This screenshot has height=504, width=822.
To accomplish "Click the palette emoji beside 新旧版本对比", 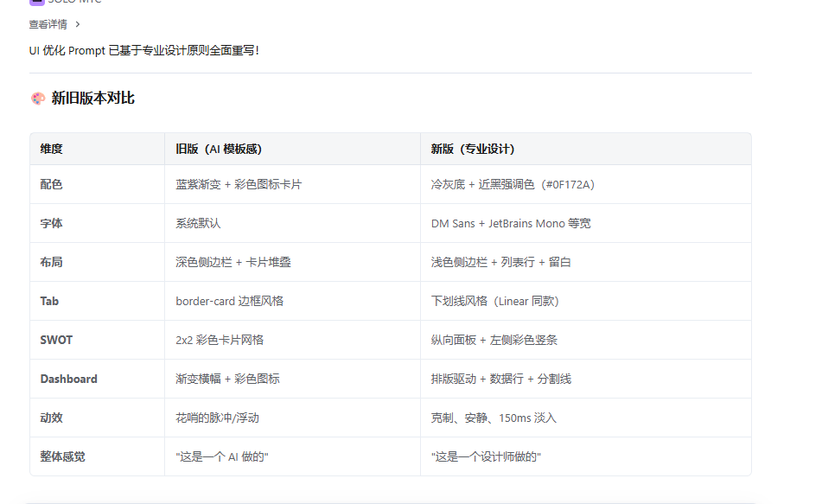I will (37, 99).
